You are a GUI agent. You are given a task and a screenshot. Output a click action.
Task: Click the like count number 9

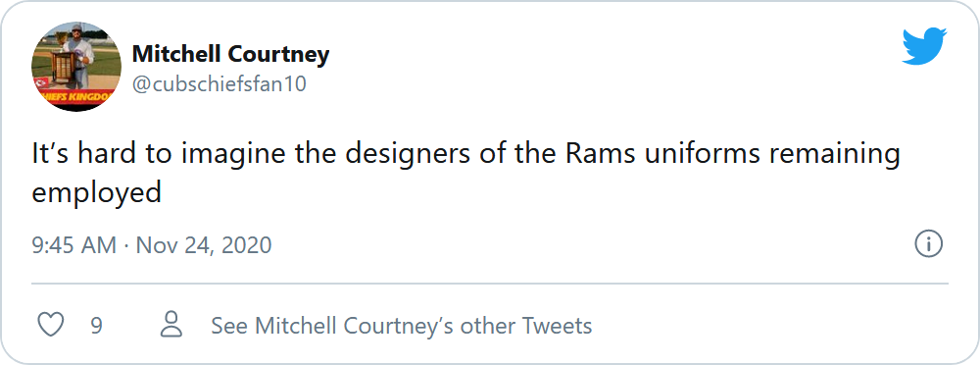pyautogui.click(x=96, y=326)
